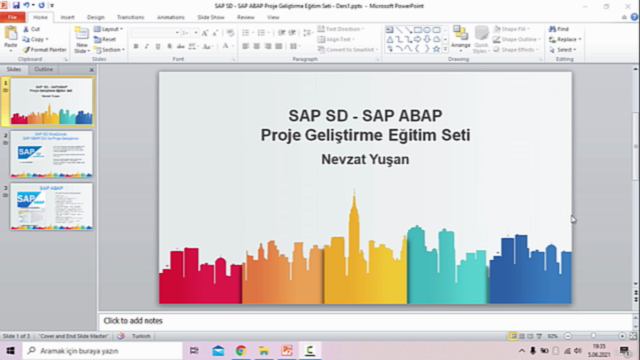Click the New Slide button
The height and width of the screenshot is (360, 640).
82,40
